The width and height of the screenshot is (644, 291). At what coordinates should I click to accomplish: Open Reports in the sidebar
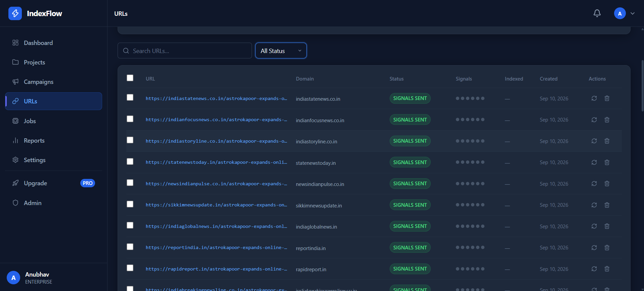pos(54,140)
